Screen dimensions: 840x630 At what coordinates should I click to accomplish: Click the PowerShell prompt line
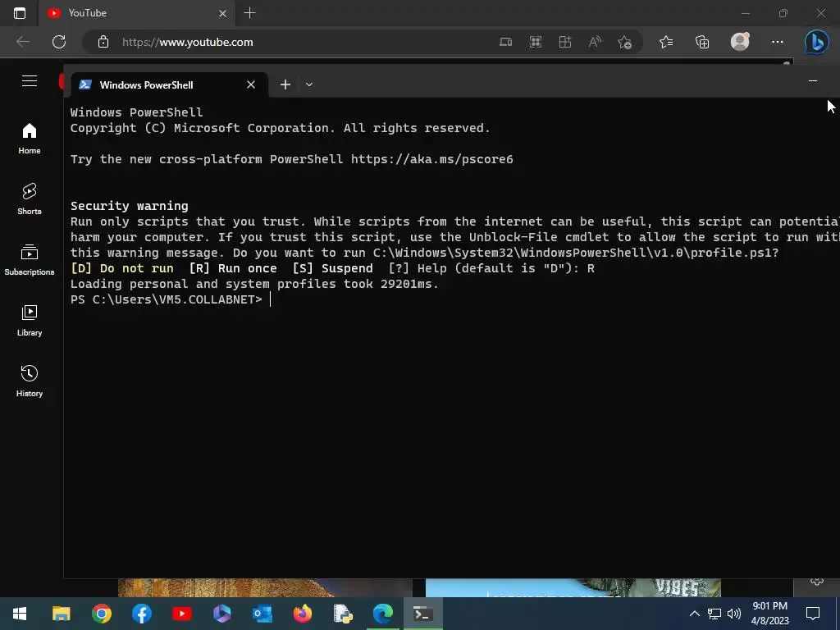[171, 299]
